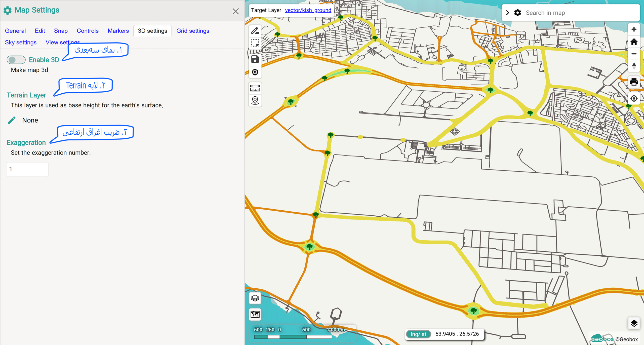
Task: Click the Search in map field
Action: 581,13
